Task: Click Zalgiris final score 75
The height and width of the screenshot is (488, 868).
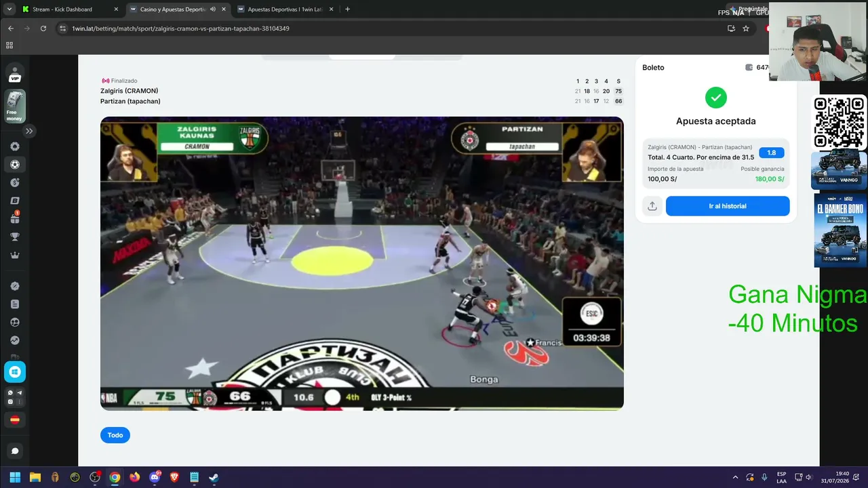Action: (x=618, y=91)
